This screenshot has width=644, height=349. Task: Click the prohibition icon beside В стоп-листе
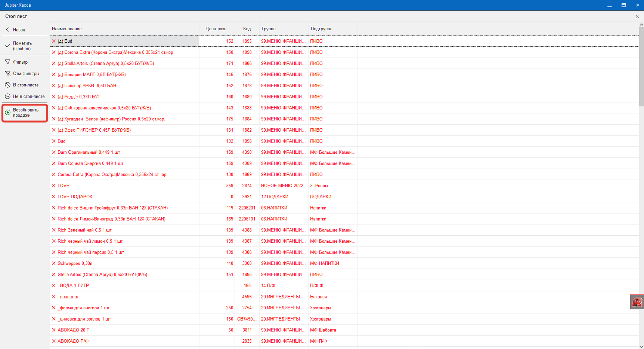point(7,85)
